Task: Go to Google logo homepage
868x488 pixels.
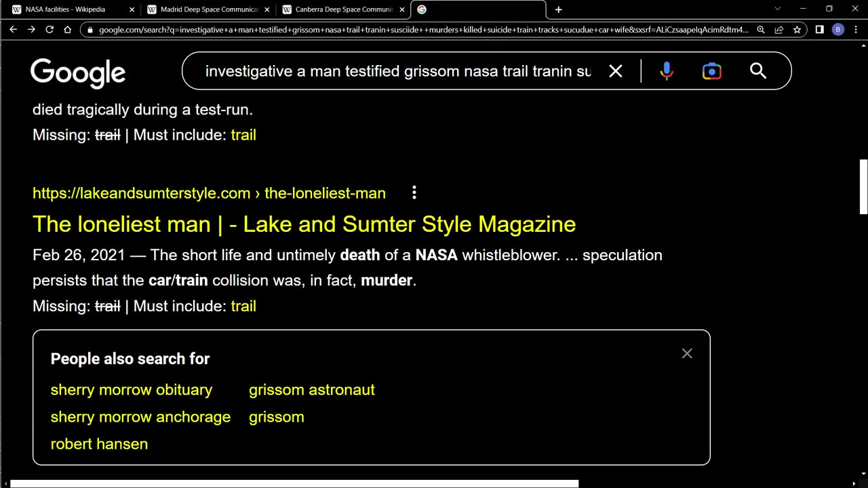Action: 78,73
